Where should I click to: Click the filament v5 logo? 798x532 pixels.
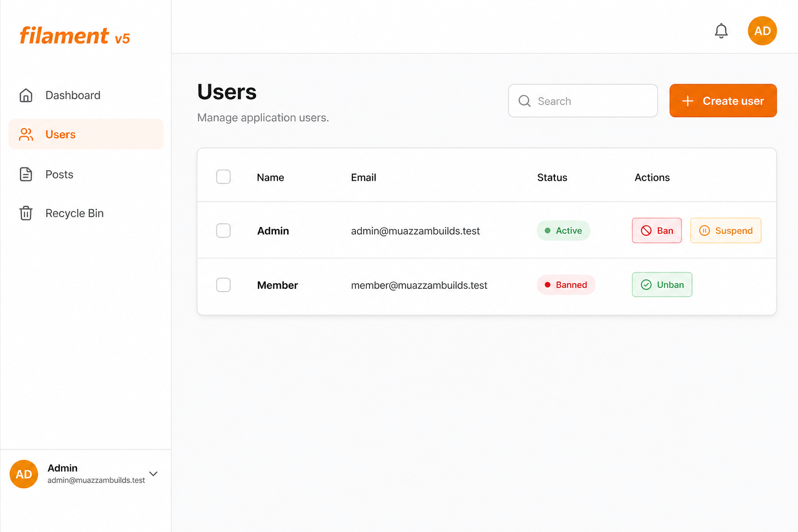[x=75, y=36]
